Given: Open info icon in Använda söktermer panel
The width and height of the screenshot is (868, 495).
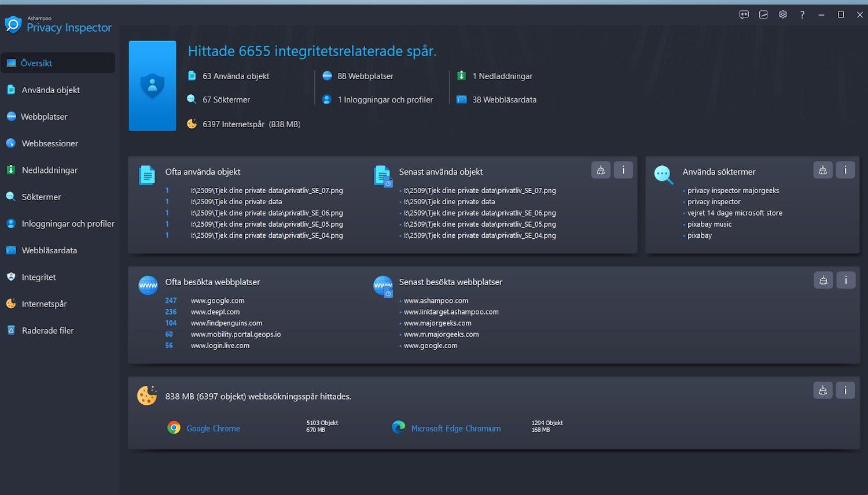Looking at the screenshot, I should pos(845,170).
